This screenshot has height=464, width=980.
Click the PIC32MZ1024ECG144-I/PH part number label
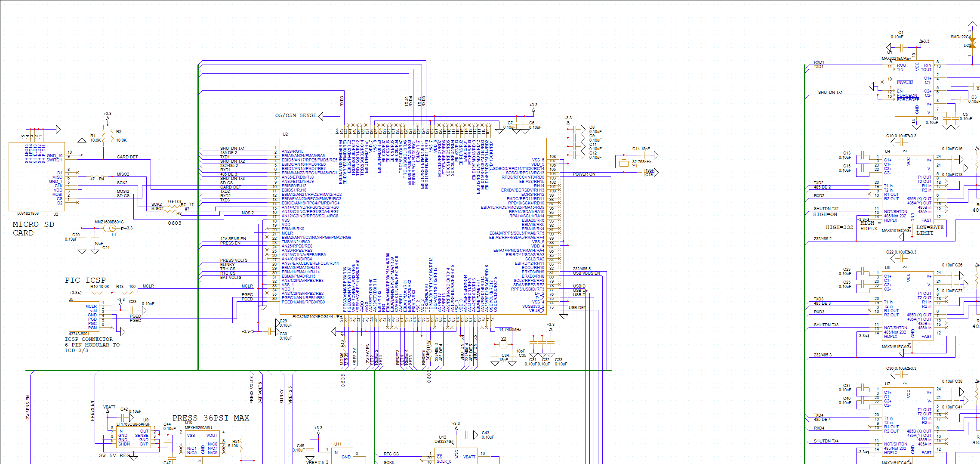(x=317, y=317)
